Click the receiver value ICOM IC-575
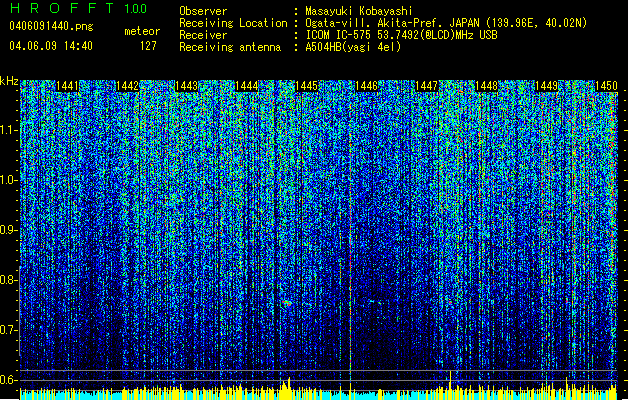629x400 pixels. point(341,35)
